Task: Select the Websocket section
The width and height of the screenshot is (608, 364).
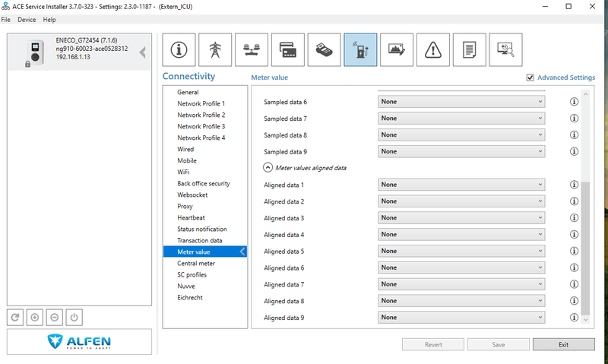Action: click(192, 195)
